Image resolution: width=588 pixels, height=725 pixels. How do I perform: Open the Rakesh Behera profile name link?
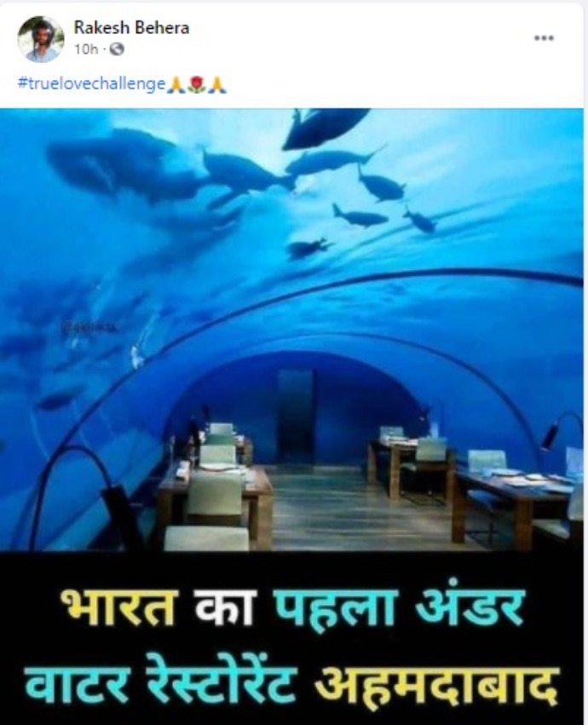click(131, 28)
